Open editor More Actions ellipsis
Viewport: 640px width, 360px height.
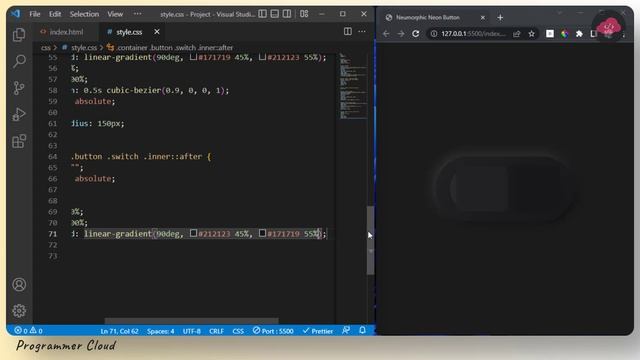(362, 31)
